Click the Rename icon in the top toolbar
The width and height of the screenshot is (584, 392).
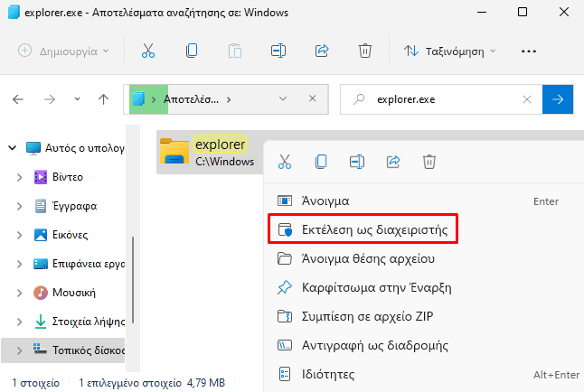[278, 51]
